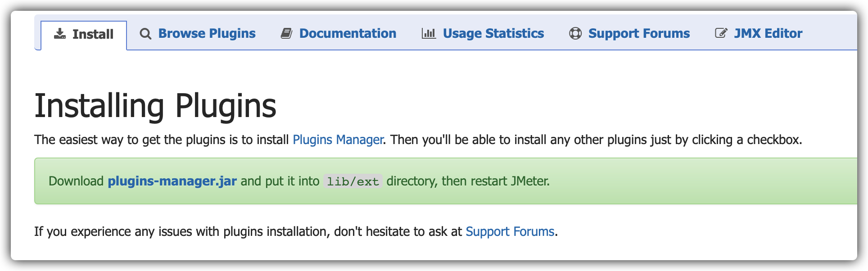Click the download icon on Install tab
Screen dimensions: 868x271
(59, 34)
